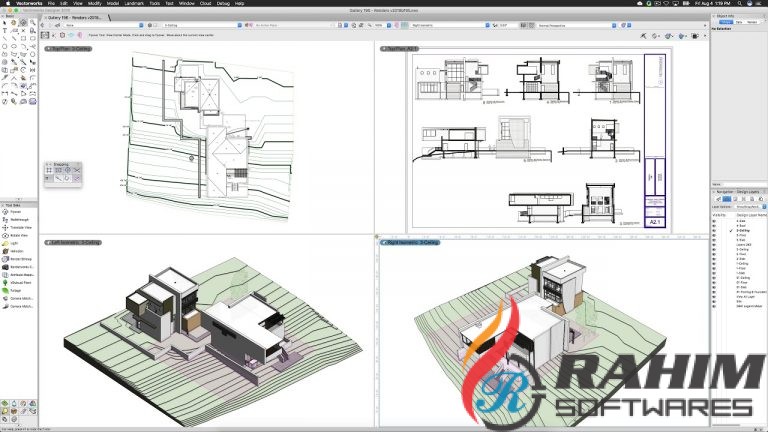Select the Rectangle tool
Viewport: 768px width, 432px height.
[23, 38]
